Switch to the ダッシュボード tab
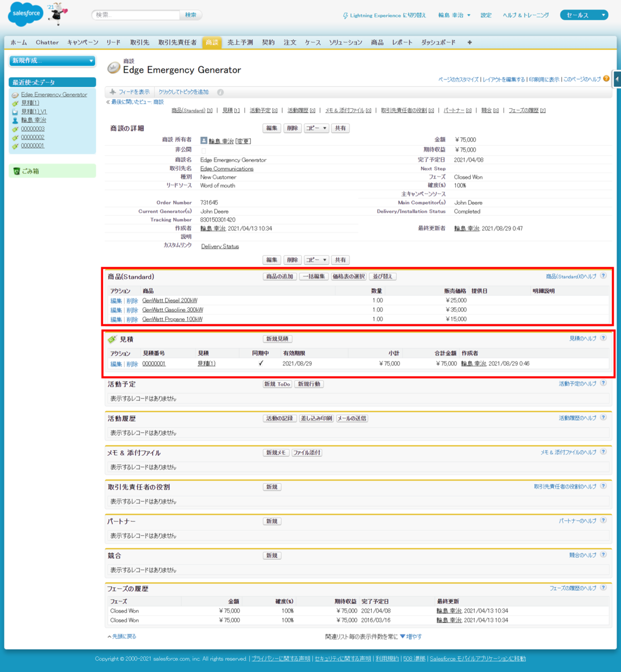The image size is (621, 672). click(438, 43)
